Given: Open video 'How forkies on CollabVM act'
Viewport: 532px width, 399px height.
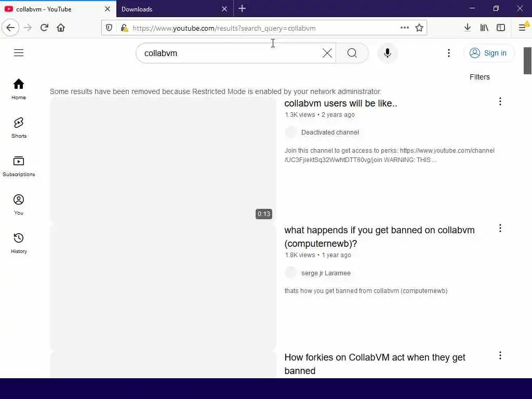Looking at the screenshot, I should (x=375, y=364).
